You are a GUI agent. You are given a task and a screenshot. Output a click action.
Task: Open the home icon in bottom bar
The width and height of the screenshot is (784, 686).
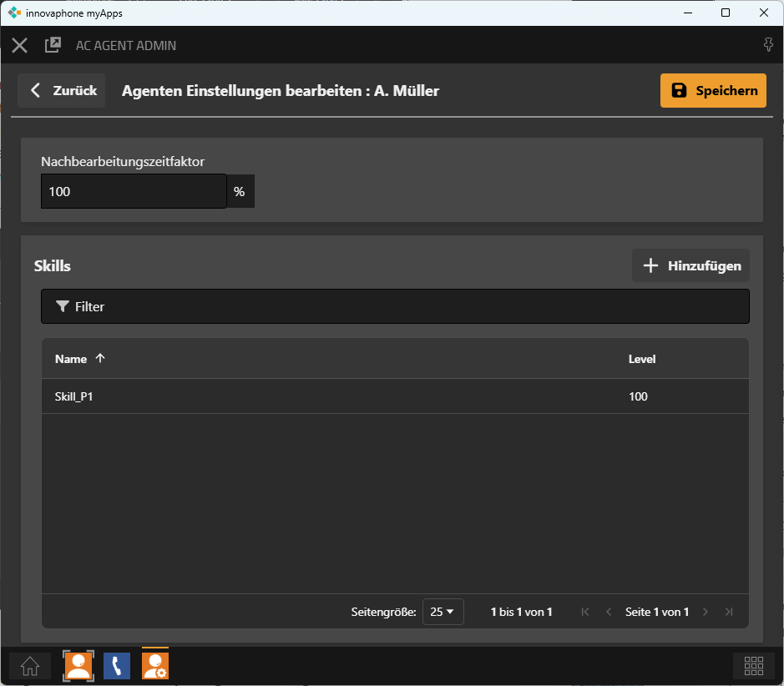[30, 666]
